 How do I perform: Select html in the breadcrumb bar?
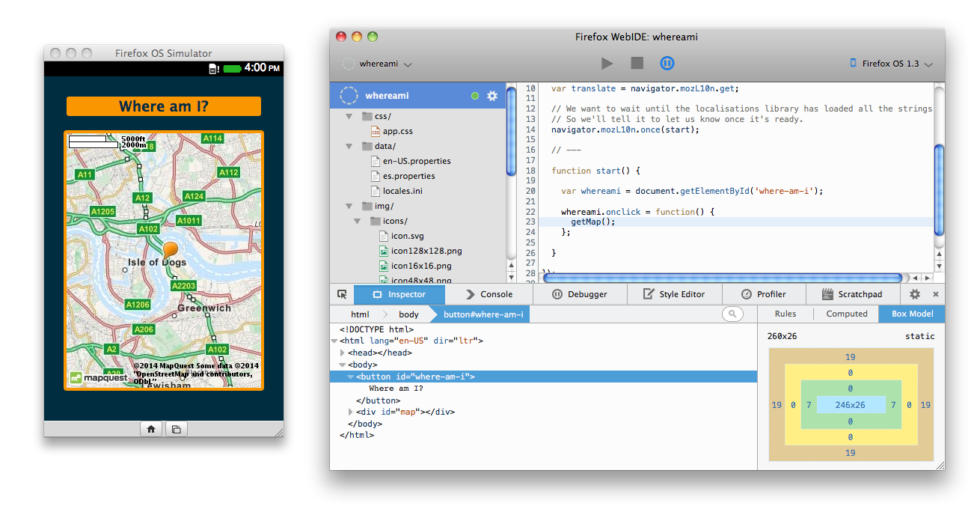pyautogui.click(x=360, y=314)
